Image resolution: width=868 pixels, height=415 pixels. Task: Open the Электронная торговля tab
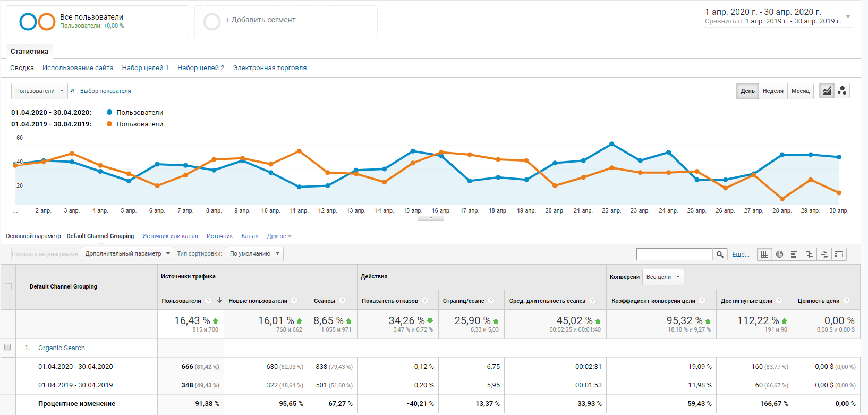click(x=270, y=68)
